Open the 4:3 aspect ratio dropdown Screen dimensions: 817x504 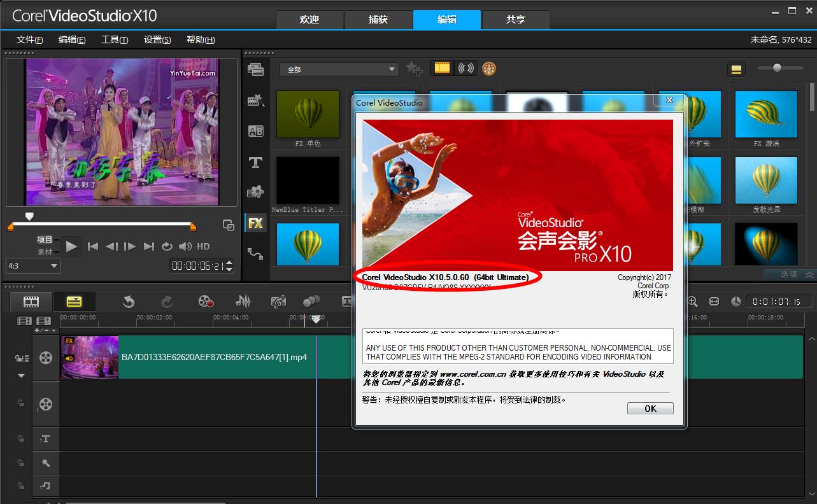[32, 265]
